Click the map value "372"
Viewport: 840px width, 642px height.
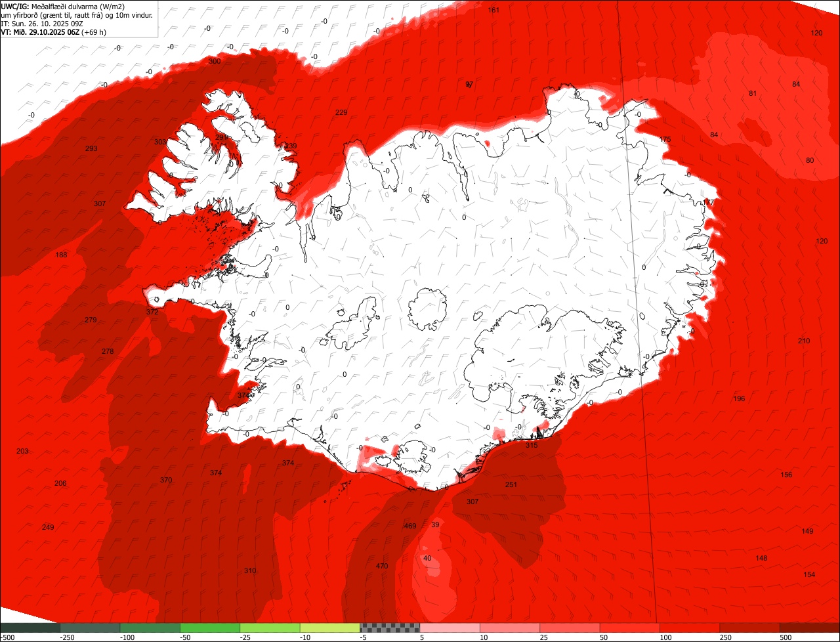[152, 312]
